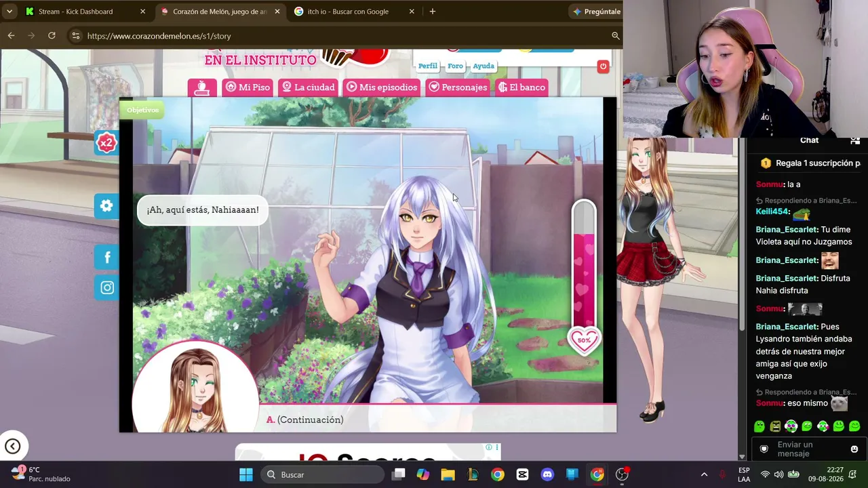Open Discord from the taskbar
Viewport: 868px width, 488px height.
coord(547,474)
